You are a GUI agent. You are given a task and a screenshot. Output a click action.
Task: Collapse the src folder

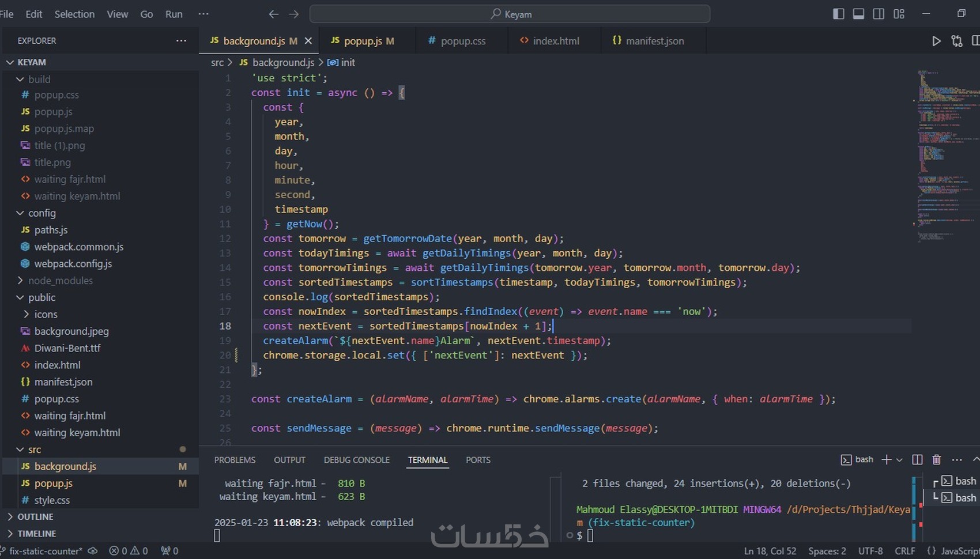[x=99, y=450]
